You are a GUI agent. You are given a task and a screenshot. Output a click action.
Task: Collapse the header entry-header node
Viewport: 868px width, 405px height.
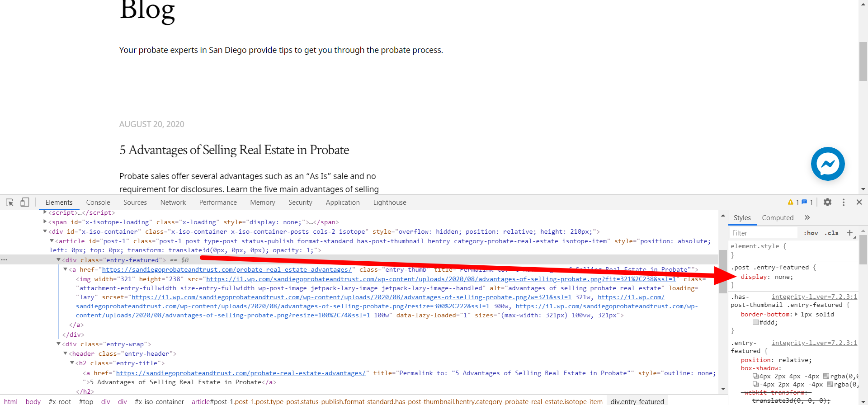66,353
